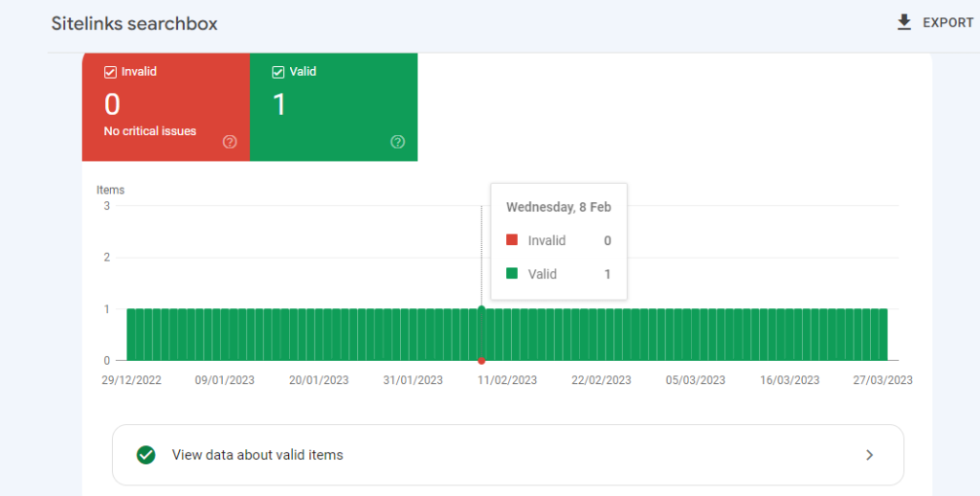This screenshot has height=496, width=980.
Task: Click the 09/01/2023 axis date label
Action: point(224,380)
